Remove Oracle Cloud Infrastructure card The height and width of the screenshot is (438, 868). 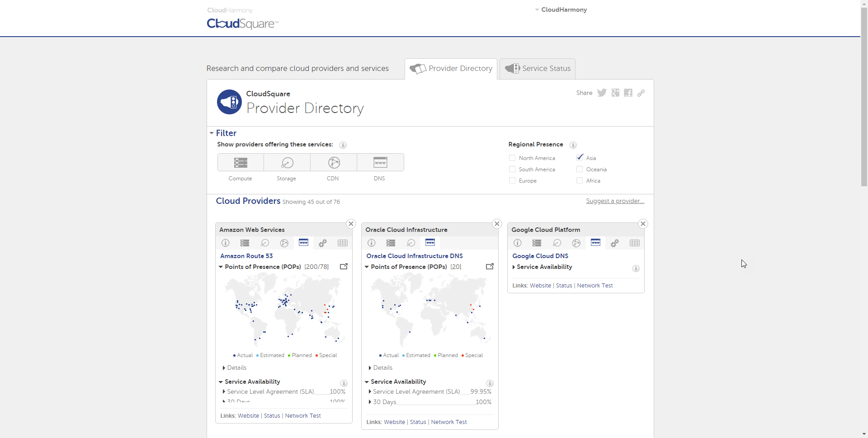point(497,224)
